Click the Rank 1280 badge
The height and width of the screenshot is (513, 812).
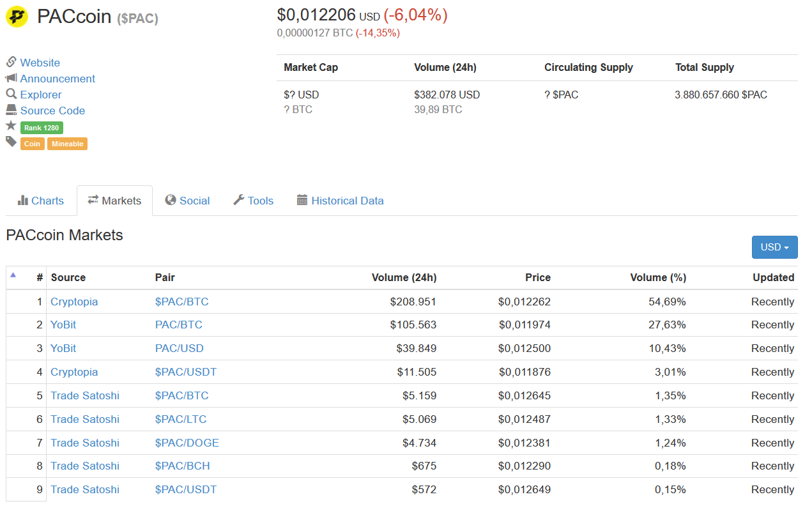click(x=42, y=128)
